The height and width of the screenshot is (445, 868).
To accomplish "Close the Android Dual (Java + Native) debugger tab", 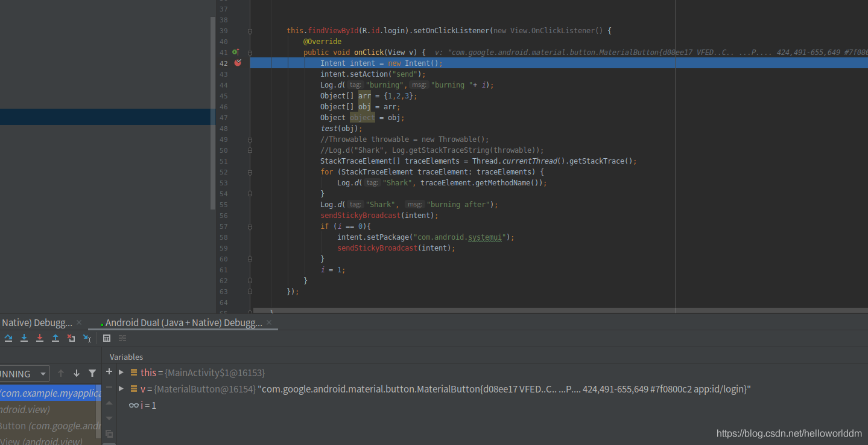I will pos(269,323).
